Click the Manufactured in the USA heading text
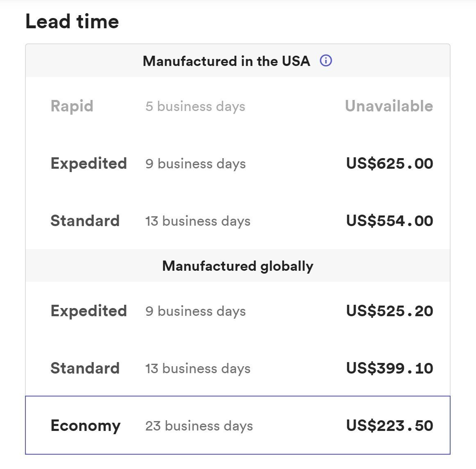The height and width of the screenshot is (469, 476). (226, 61)
